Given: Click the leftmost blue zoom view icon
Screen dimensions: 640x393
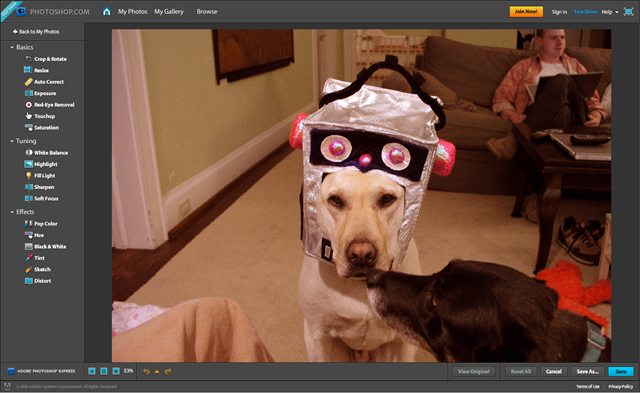Looking at the screenshot, I should 92,371.
